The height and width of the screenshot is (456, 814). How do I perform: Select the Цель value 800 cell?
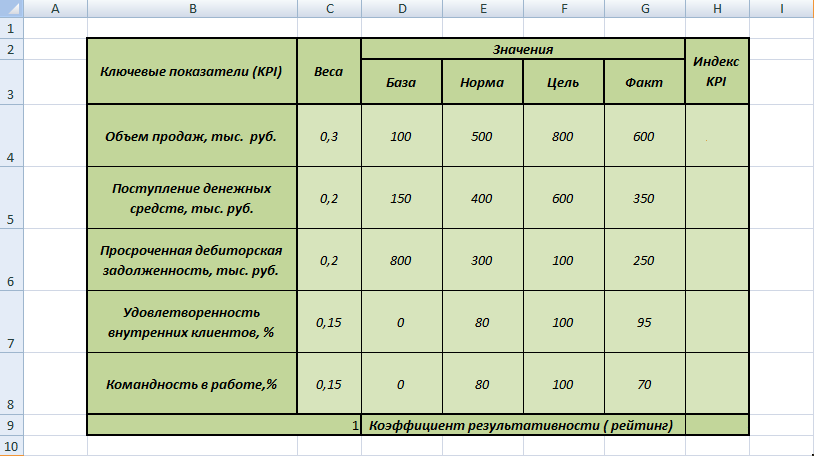(x=563, y=135)
